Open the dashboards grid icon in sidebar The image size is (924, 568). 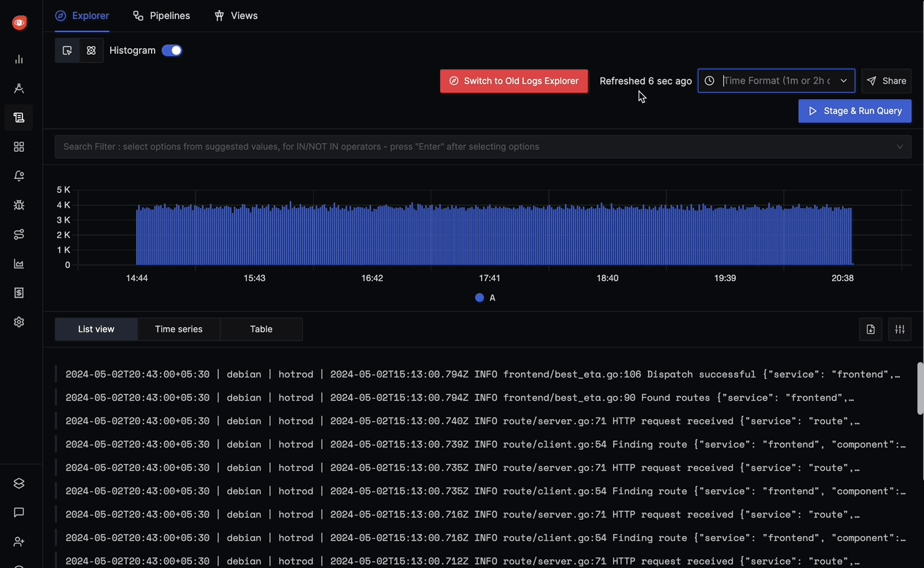click(19, 147)
